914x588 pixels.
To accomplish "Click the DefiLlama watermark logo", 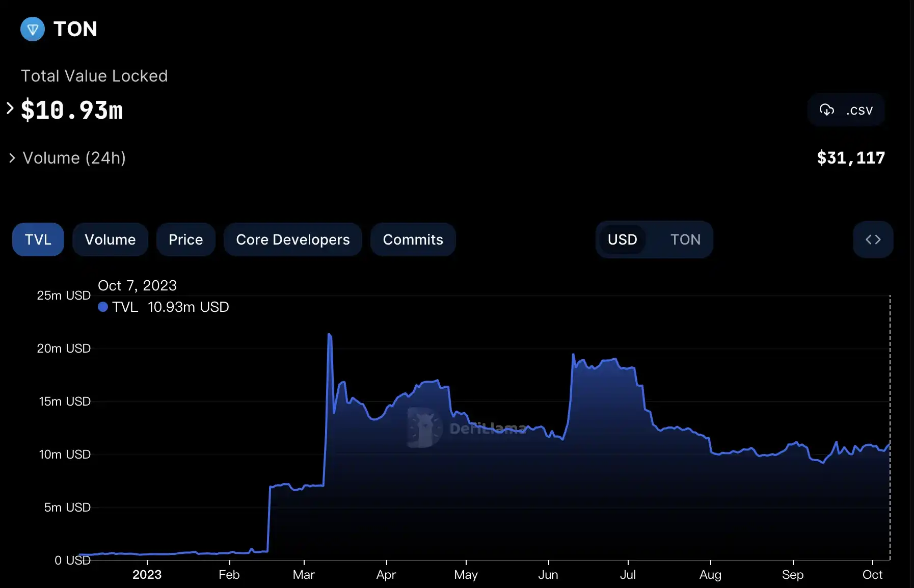I will [424, 428].
